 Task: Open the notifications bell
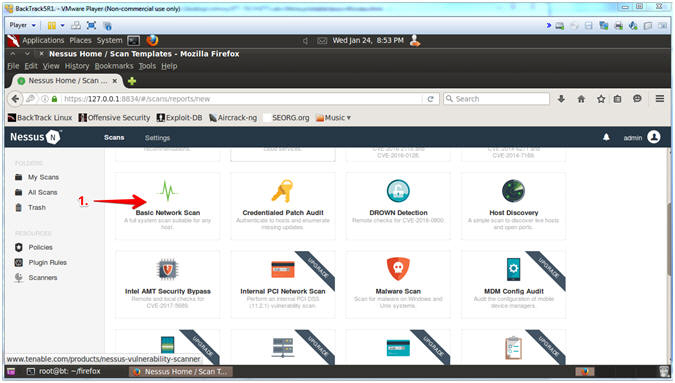click(x=606, y=137)
